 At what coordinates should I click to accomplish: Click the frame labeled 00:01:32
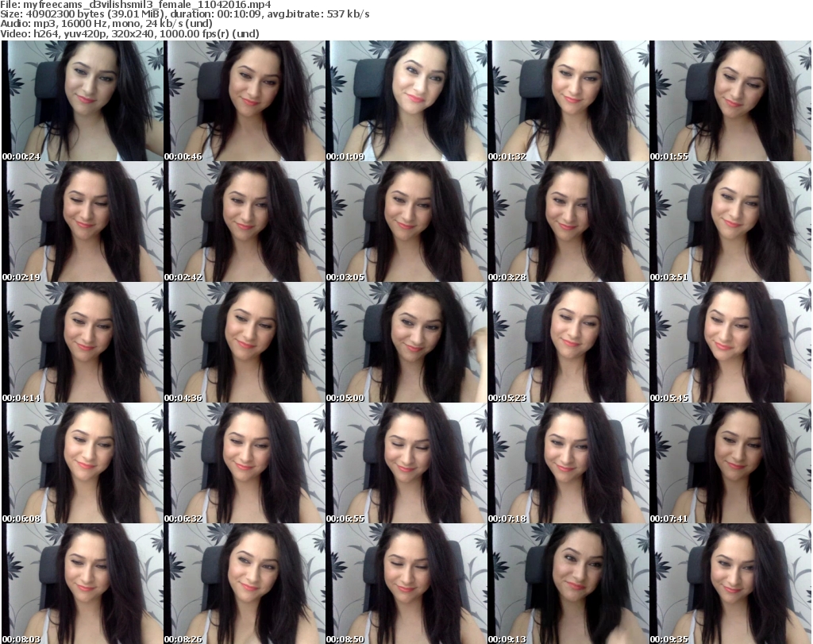(568, 101)
